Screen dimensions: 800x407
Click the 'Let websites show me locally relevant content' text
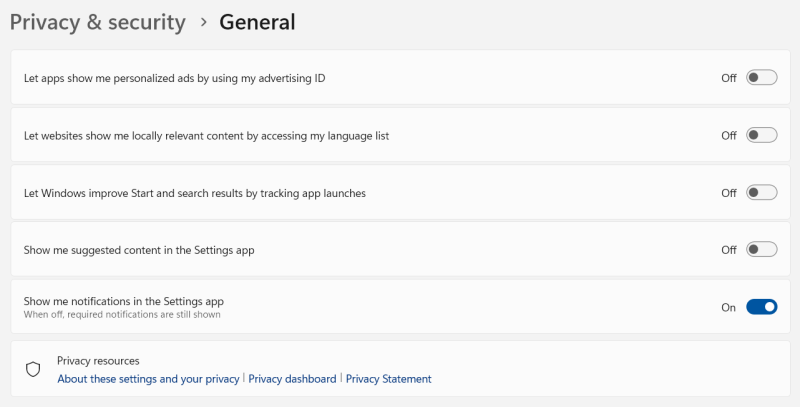pos(206,135)
